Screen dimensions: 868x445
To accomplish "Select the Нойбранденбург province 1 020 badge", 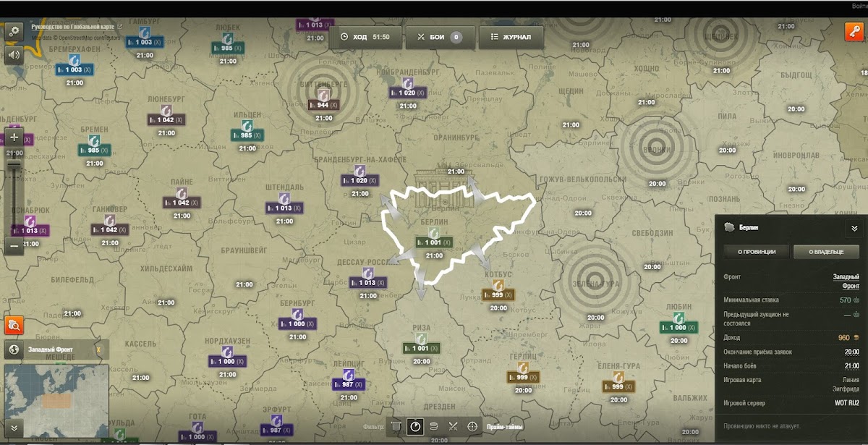I will (407, 93).
